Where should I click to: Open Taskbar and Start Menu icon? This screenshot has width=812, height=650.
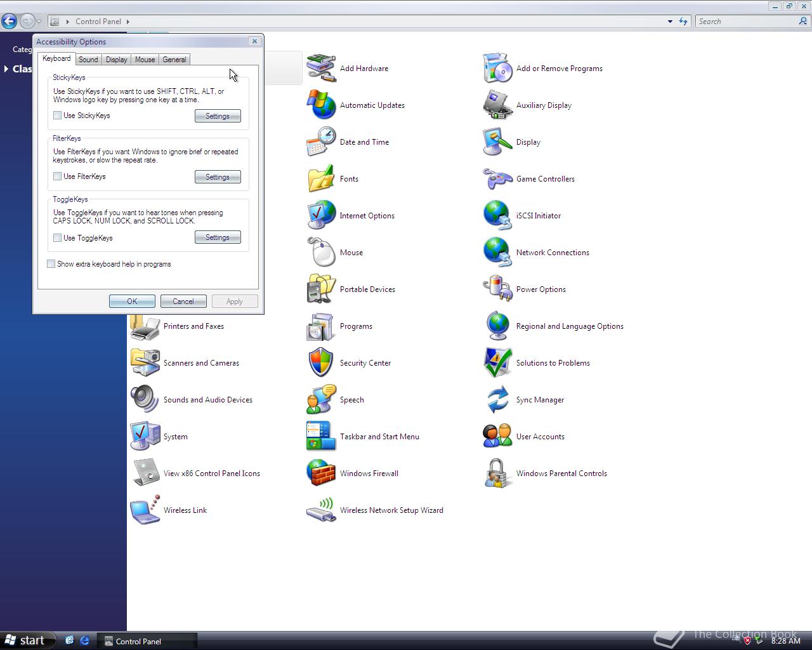(321, 437)
